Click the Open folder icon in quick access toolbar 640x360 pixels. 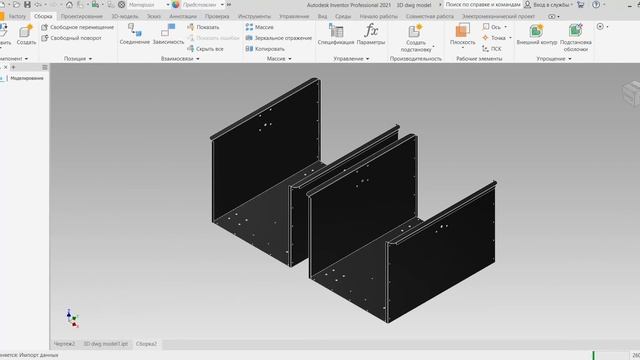[16, 4]
